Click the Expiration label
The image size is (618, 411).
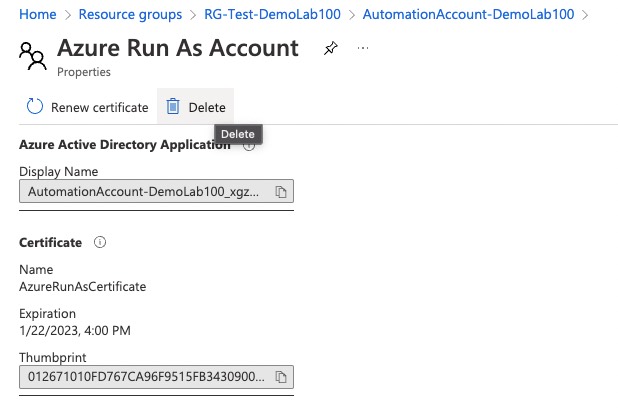coord(48,314)
